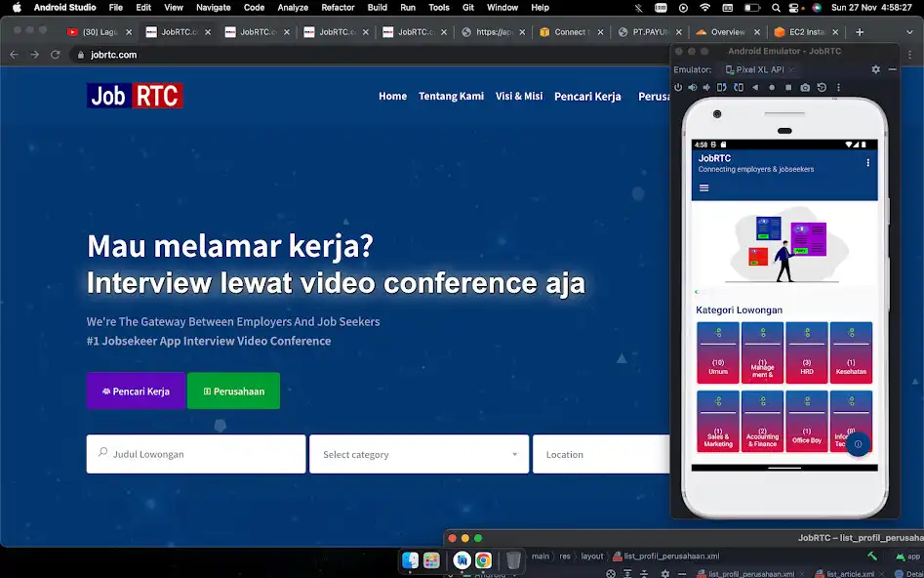Click Pencari Kerja in the navigation bar
The height and width of the screenshot is (578, 924).
pyautogui.click(x=587, y=96)
